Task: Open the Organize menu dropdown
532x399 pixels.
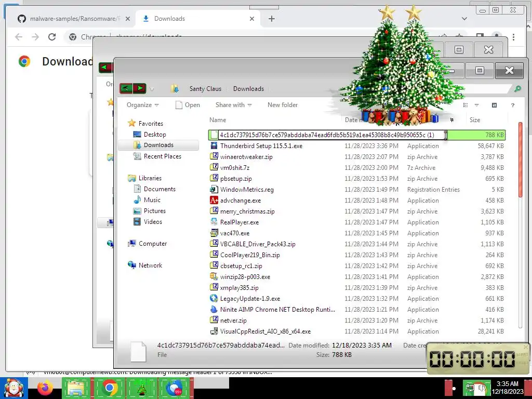Action: coord(142,105)
